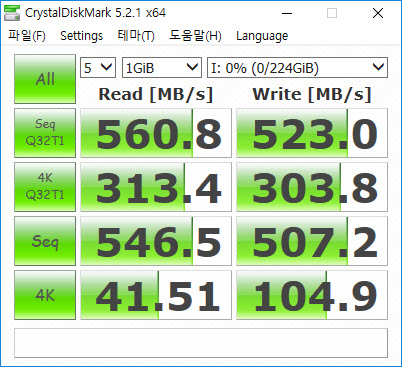The width and height of the screenshot is (402, 367).
Task: Click the empty comment field at bottom
Action: (201, 343)
